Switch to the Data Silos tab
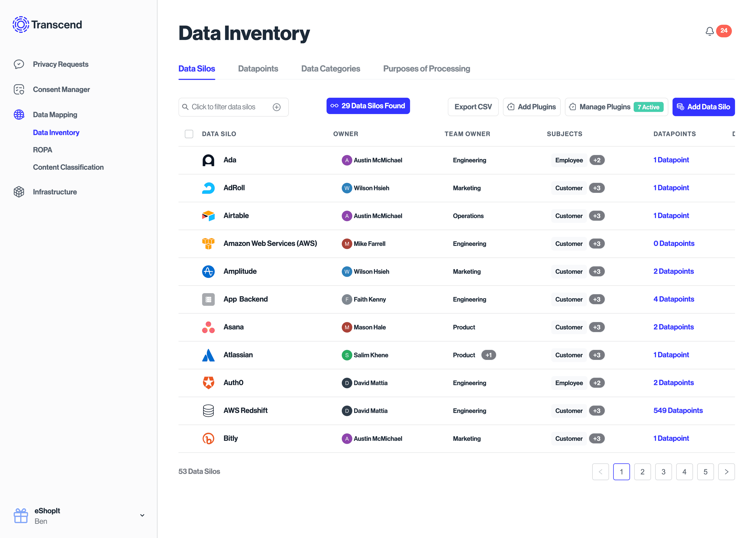 click(197, 69)
